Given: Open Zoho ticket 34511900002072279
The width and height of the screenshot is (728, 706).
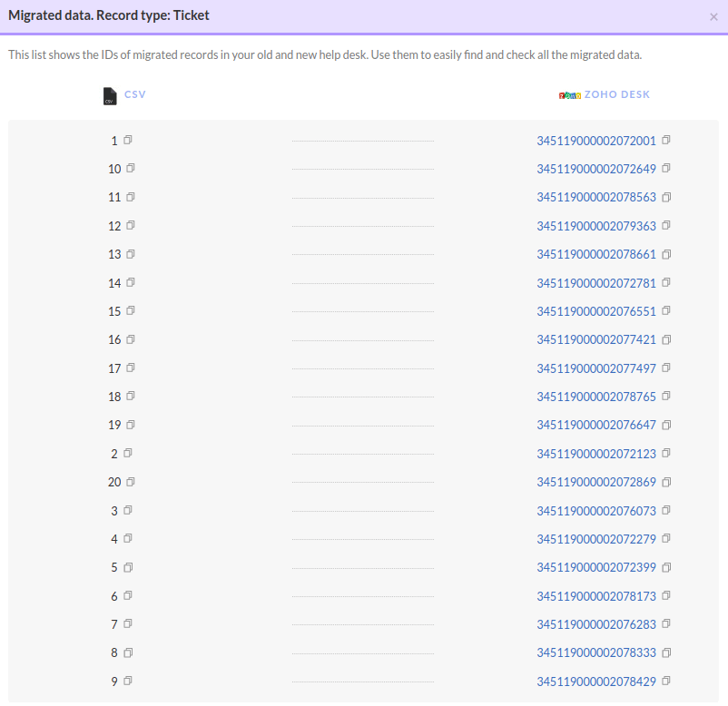Looking at the screenshot, I should (596, 539).
